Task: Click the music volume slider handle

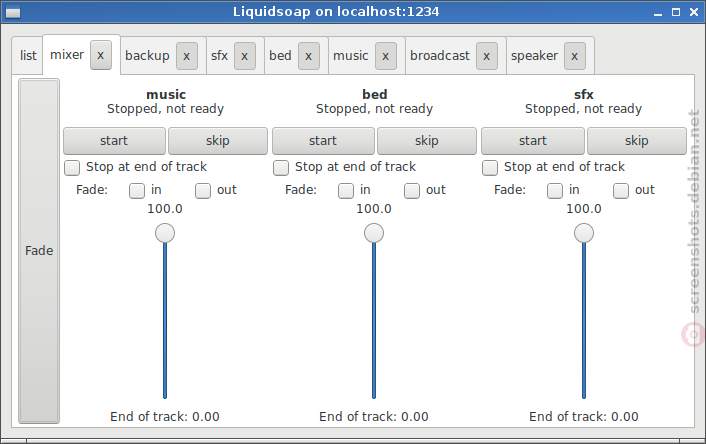Action: pos(165,233)
